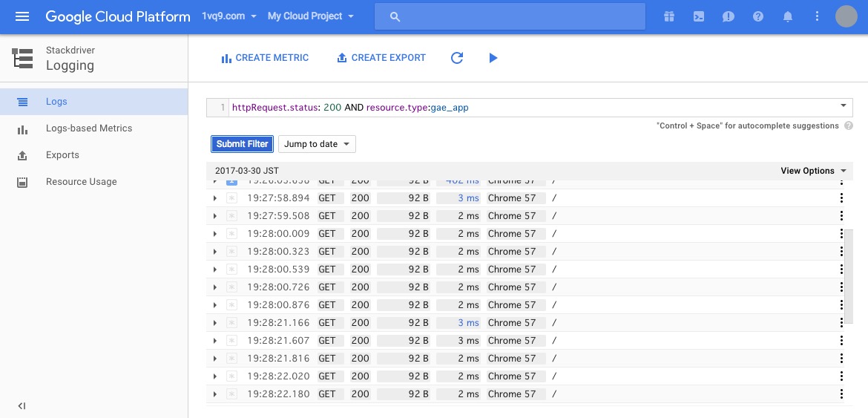Screen dimensions: 868x418
Task: Select Logs in the sidebar
Action: coord(94,102)
